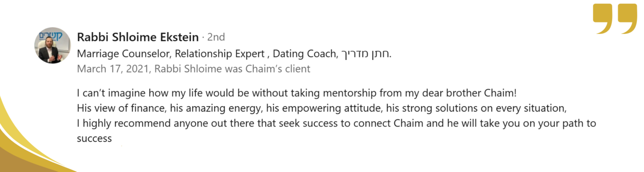Click the final word "success" of testimonial
The width and height of the screenshot is (644, 172).
94,139
